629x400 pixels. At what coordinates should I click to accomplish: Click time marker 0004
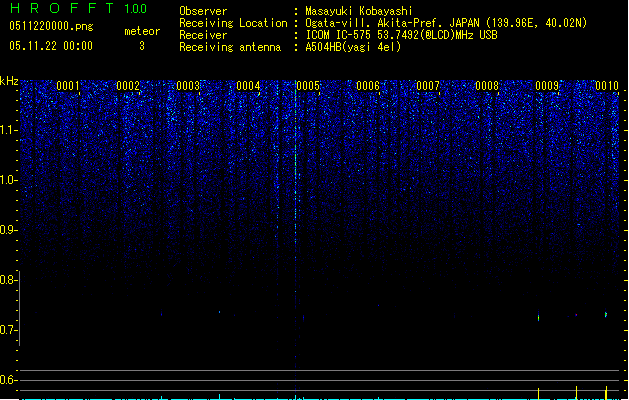248,85
